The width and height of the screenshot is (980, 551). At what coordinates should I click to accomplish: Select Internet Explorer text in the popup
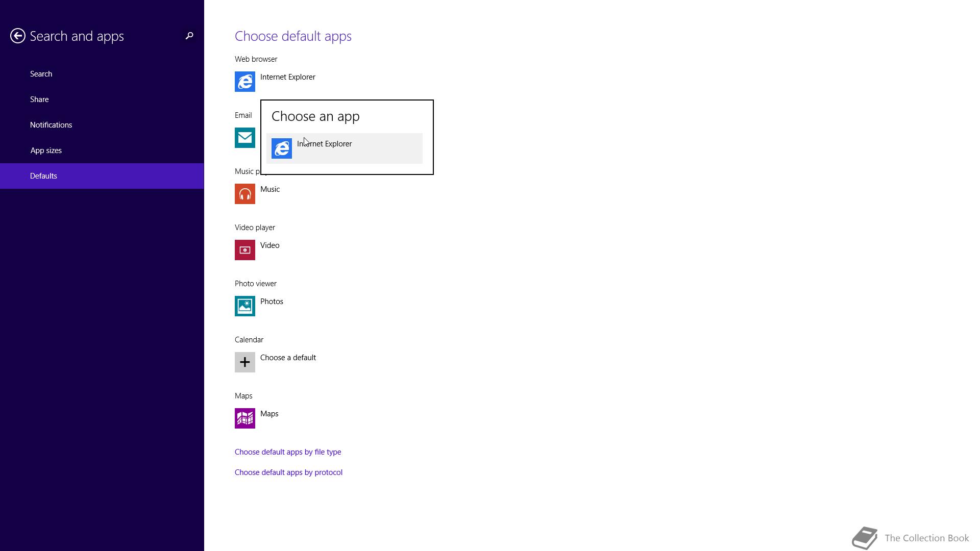click(x=325, y=144)
